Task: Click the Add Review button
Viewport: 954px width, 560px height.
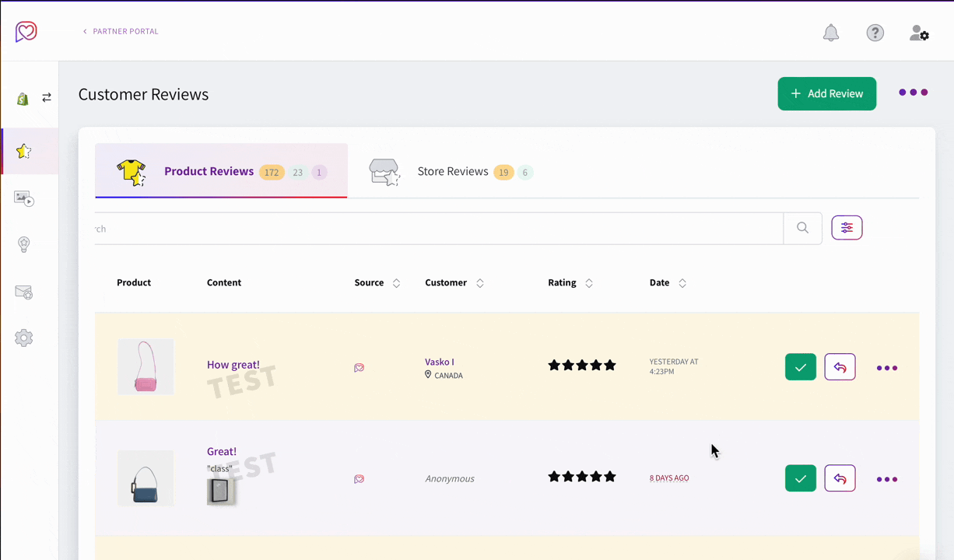Action: click(x=826, y=93)
